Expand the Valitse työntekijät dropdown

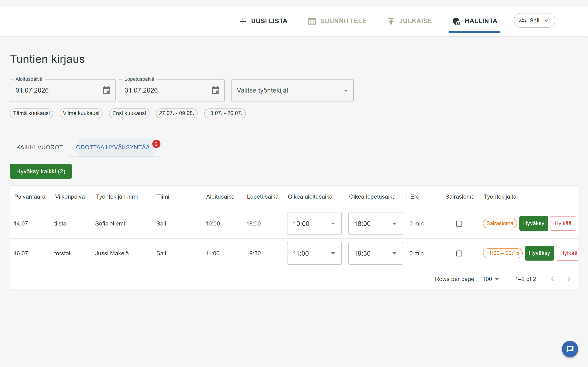click(292, 91)
